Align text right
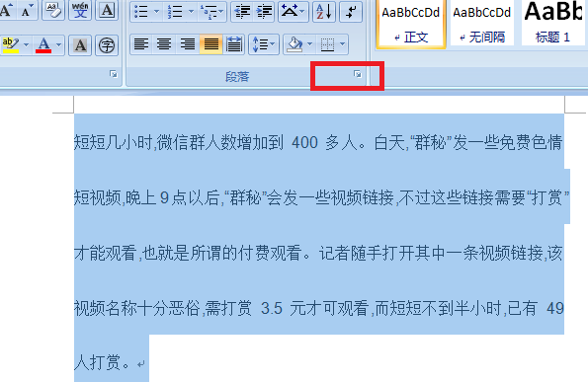 point(188,44)
